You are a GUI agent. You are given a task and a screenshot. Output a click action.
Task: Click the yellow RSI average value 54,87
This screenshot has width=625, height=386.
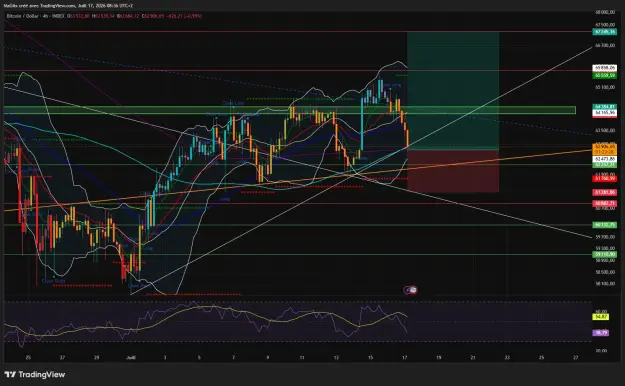tap(600, 317)
